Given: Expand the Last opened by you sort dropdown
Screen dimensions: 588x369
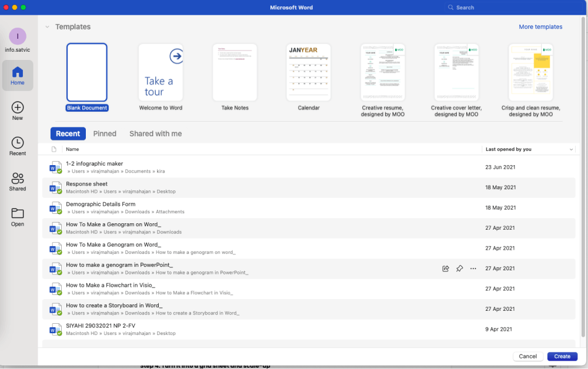Looking at the screenshot, I should 571,150.
